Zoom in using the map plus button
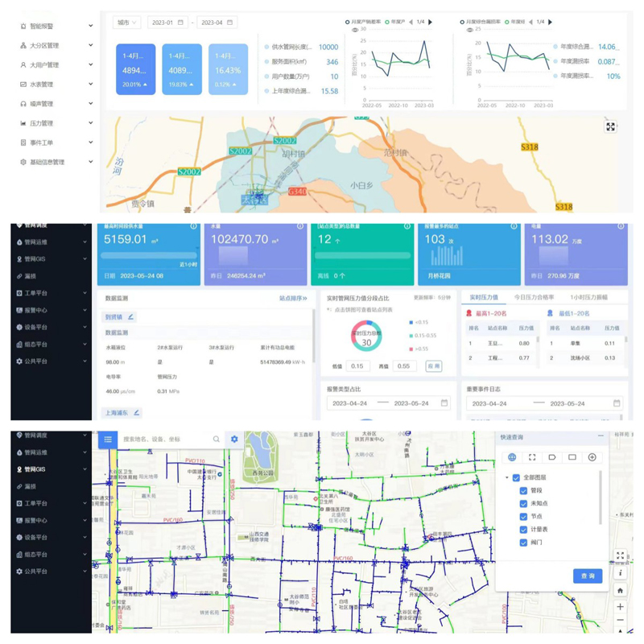The height and width of the screenshot is (644, 644). tap(620, 607)
